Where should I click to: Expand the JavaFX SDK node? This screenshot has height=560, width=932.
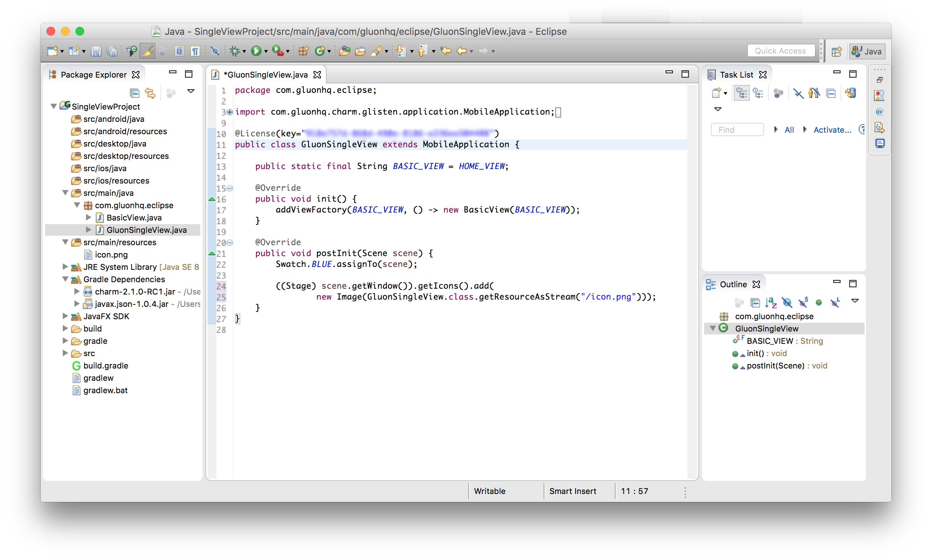[65, 316]
